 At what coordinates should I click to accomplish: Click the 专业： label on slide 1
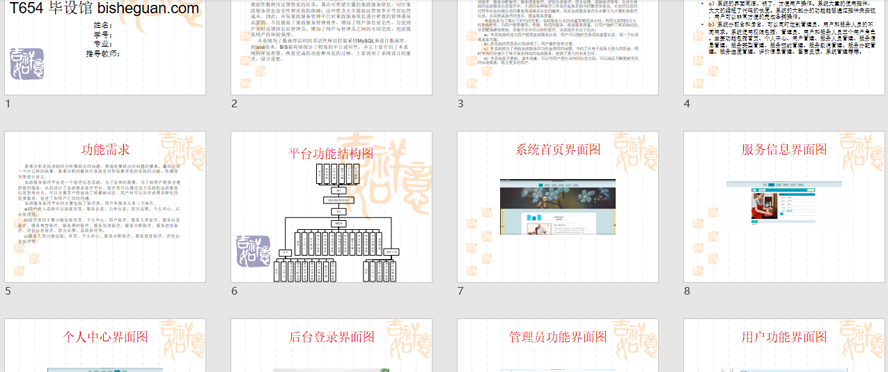(x=103, y=44)
